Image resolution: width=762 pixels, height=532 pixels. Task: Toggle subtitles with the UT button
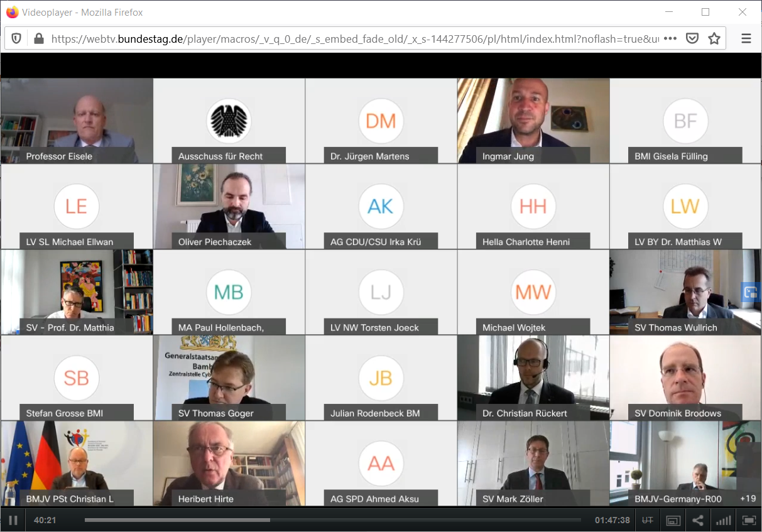point(647,520)
